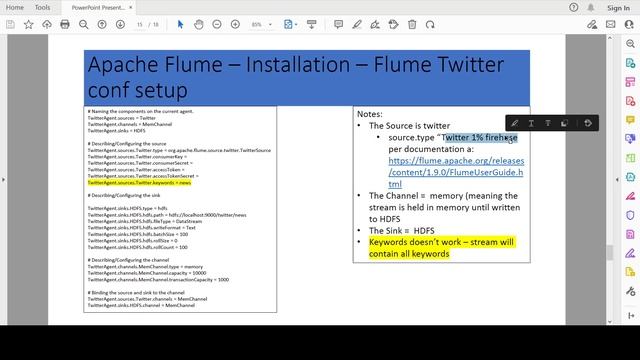The image size is (640, 360).
Task: Go to next page arrow
Action: click(120, 24)
